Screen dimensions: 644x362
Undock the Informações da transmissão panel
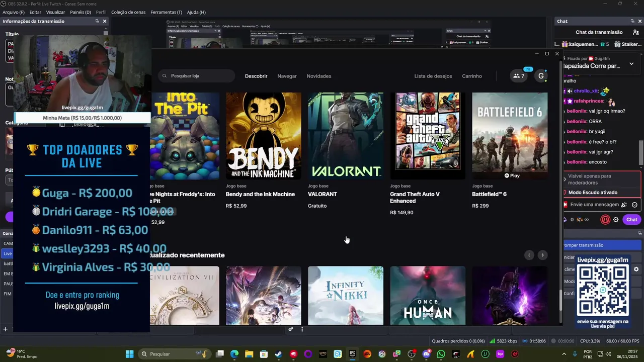coord(97,21)
